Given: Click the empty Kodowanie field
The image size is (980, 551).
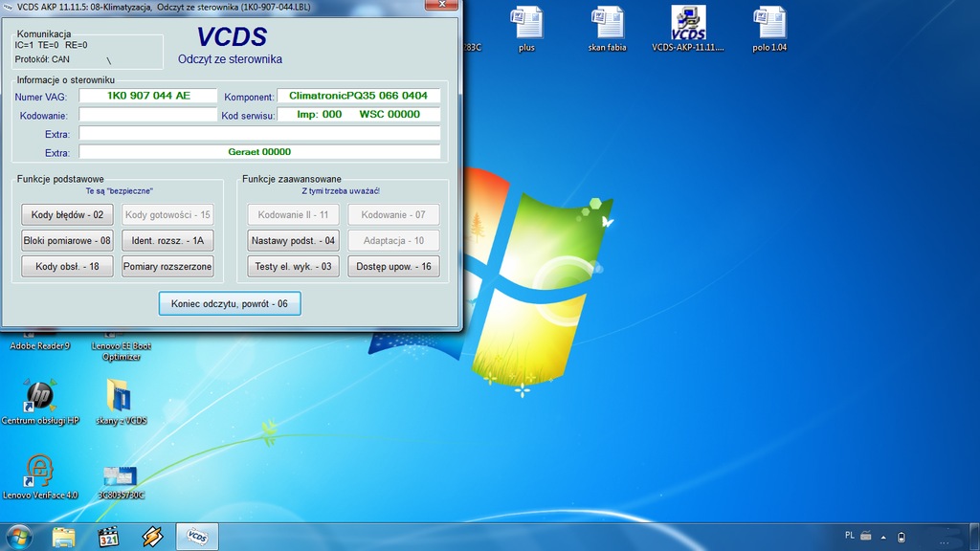Looking at the screenshot, I should tap(148, 115).
